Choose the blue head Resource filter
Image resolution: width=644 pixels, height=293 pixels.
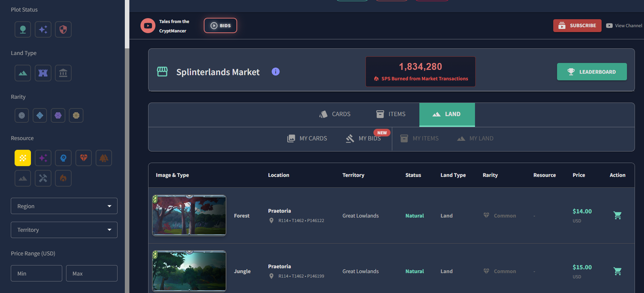click(x=63, y=158)
